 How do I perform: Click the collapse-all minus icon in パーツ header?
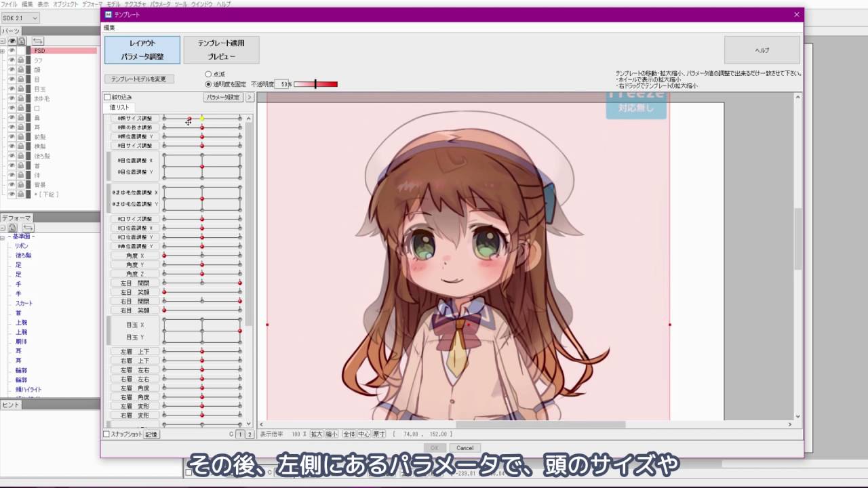pyautogui.click(x=4, y=41)
